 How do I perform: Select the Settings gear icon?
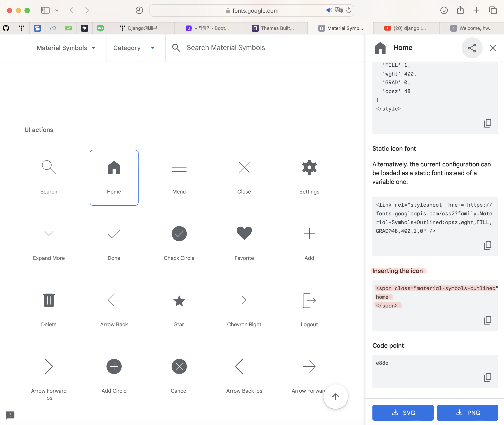[309, 167]
